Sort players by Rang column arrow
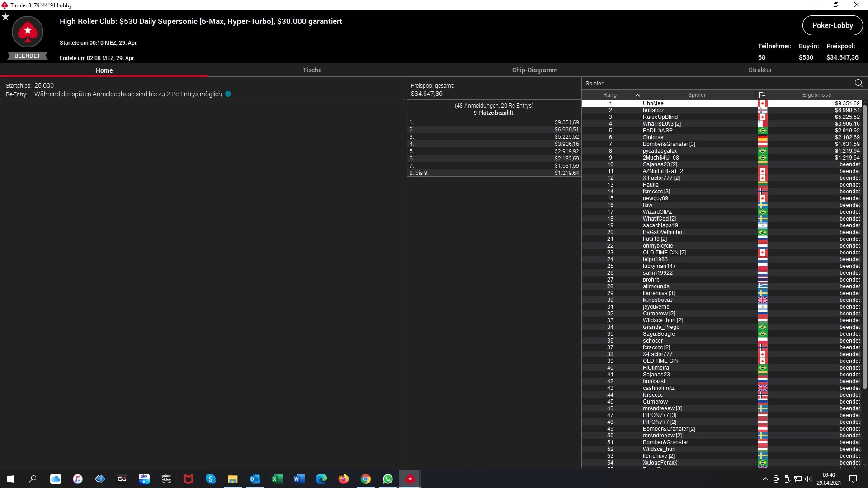Screen dimensions: 868x488 point(637,95)
